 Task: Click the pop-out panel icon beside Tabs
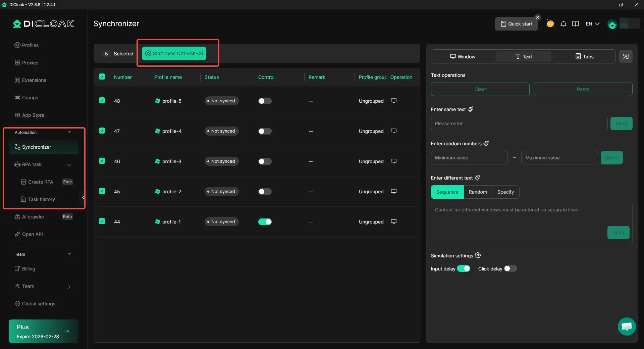pyautogui.click(x=626, y=56)
